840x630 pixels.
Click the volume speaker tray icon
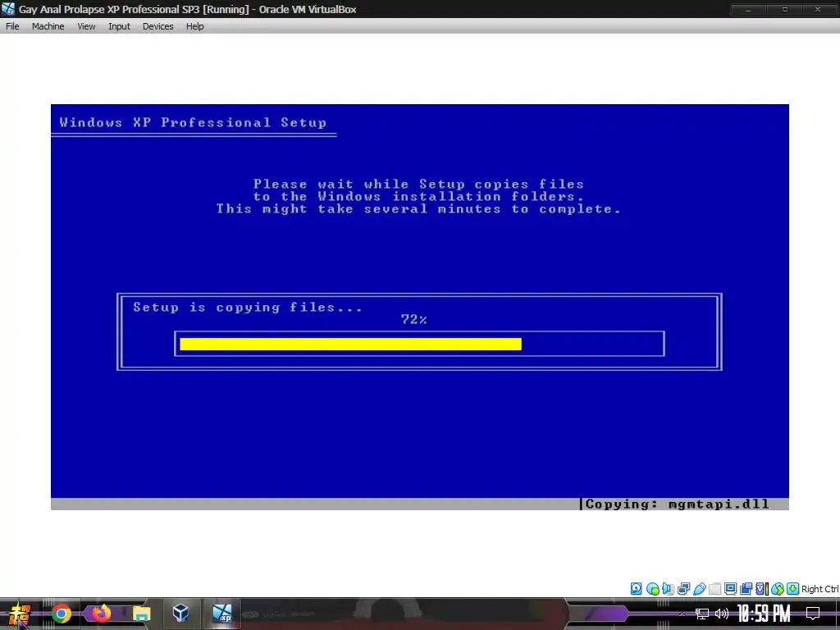click(722, 614)
